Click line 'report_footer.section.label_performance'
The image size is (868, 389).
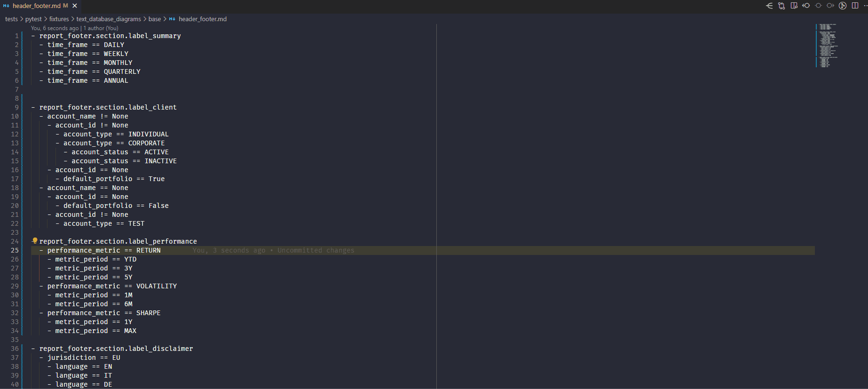(x=118, y=241)
